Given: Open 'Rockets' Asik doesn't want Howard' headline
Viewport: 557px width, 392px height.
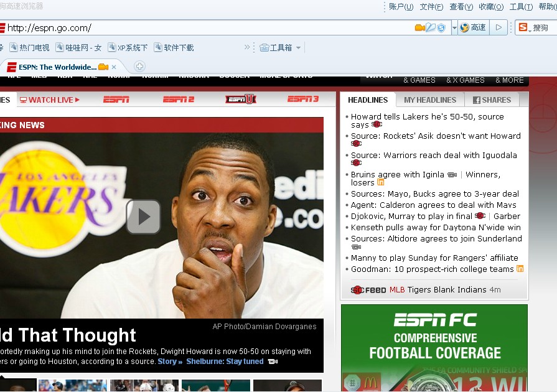Looking at the screenshot, I should pyautogui.click(x=436, y=136).
